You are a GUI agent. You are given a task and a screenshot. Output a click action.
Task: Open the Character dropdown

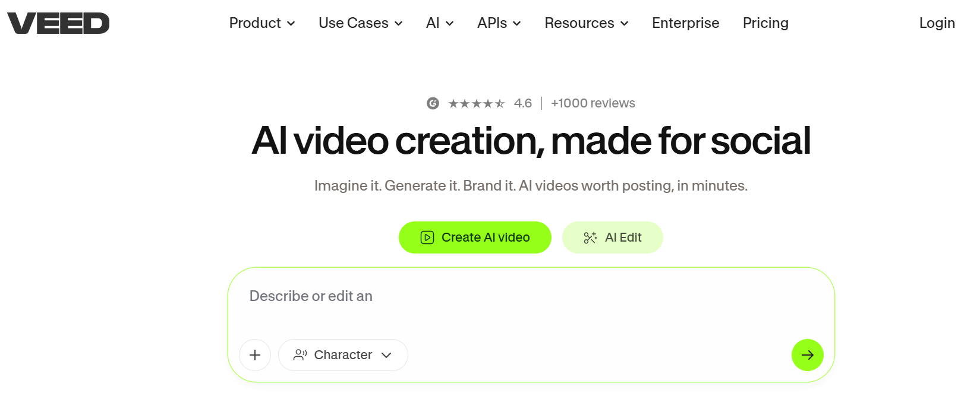343,355
